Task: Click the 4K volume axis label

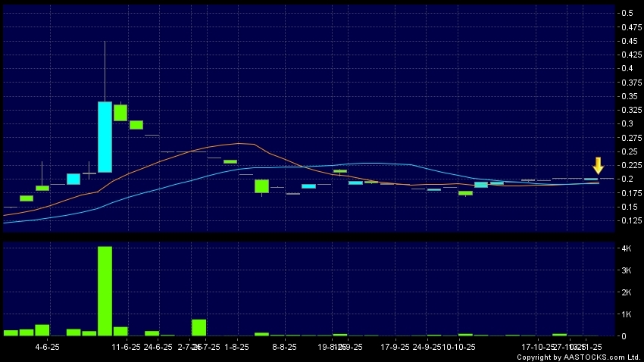Action: (x=627, y=248)
